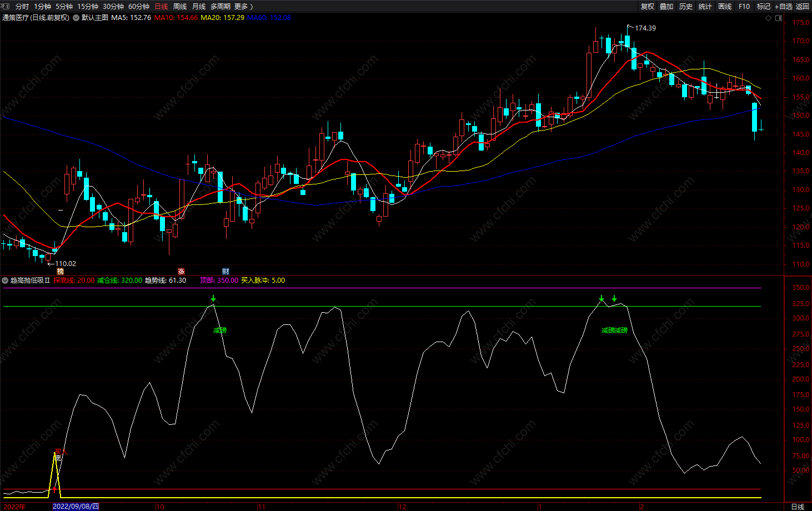Click 买入脉冲: 5.00 indicator value
This screenshot has width=812, height=511.
263,280
